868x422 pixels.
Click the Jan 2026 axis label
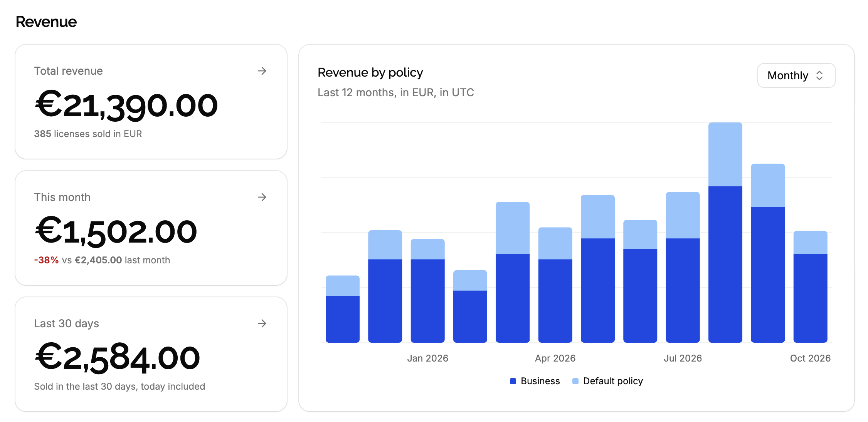click(428, 358)
